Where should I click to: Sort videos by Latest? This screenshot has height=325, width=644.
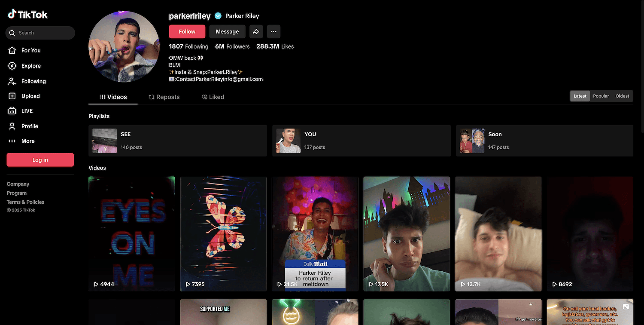point(580,96)
